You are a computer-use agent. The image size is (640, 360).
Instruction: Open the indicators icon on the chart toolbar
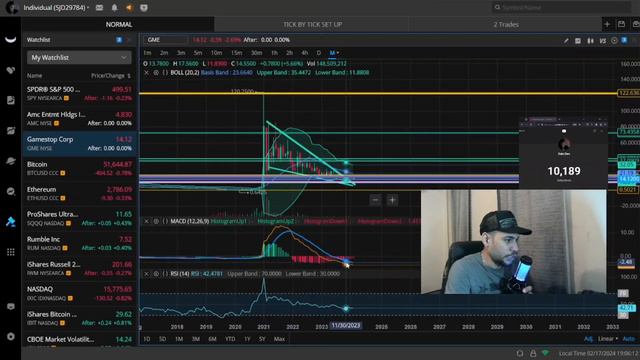(x=578, y=40)
